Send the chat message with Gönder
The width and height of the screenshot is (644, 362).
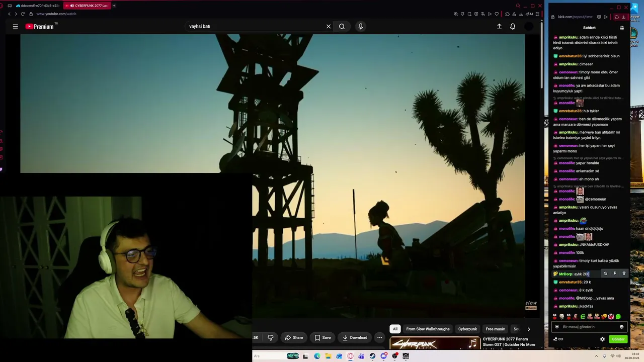click(x=618, y=339)
